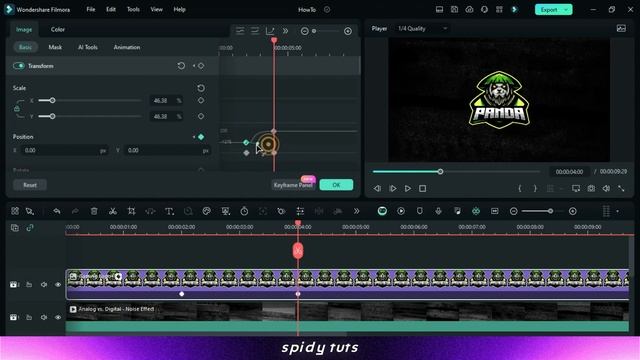Open the Edit menu
The image size is (640, 360).
pyautogui.click(x=111, y=9)
